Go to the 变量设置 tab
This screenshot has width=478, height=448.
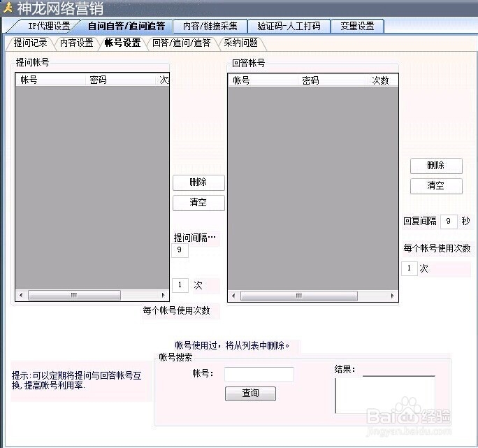357,26
